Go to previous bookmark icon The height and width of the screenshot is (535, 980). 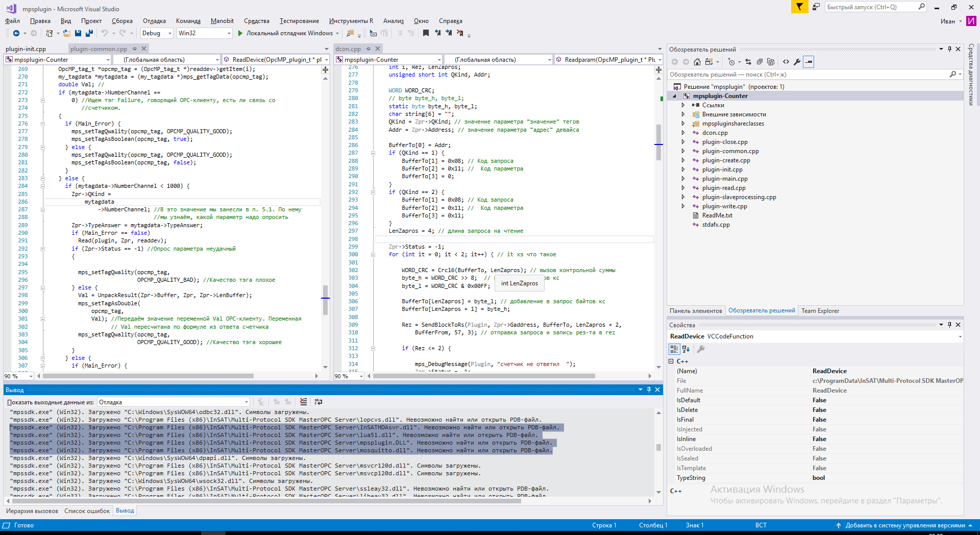tap(437, 33)
